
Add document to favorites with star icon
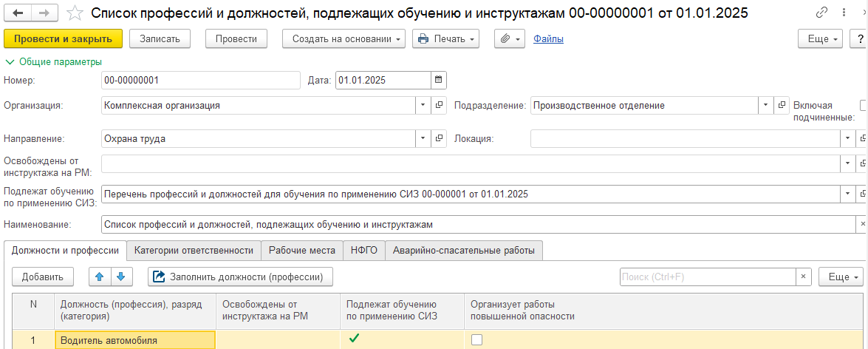pos(75,13)
